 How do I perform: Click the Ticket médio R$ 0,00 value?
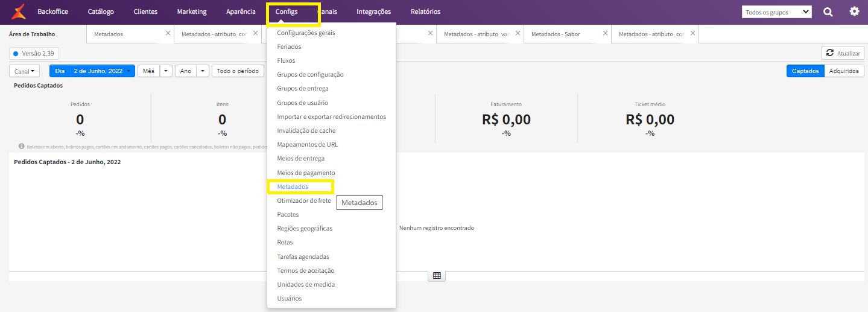tap(650, 119)
